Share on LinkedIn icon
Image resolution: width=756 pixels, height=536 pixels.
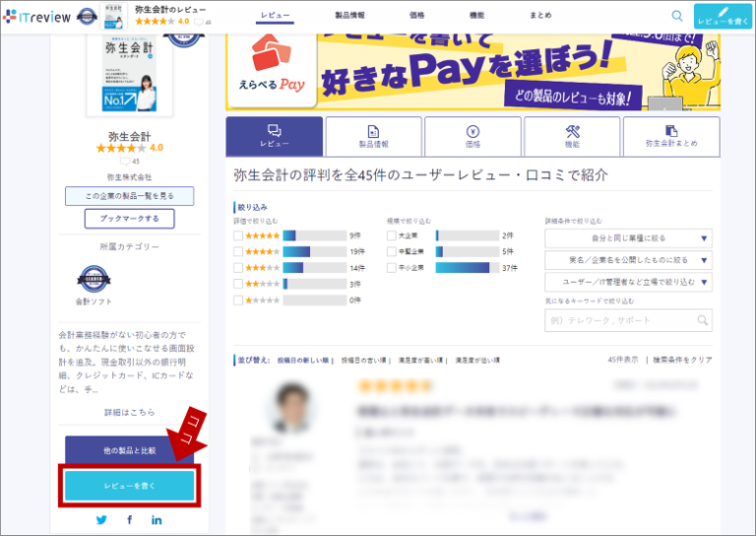tap(157, 520)
